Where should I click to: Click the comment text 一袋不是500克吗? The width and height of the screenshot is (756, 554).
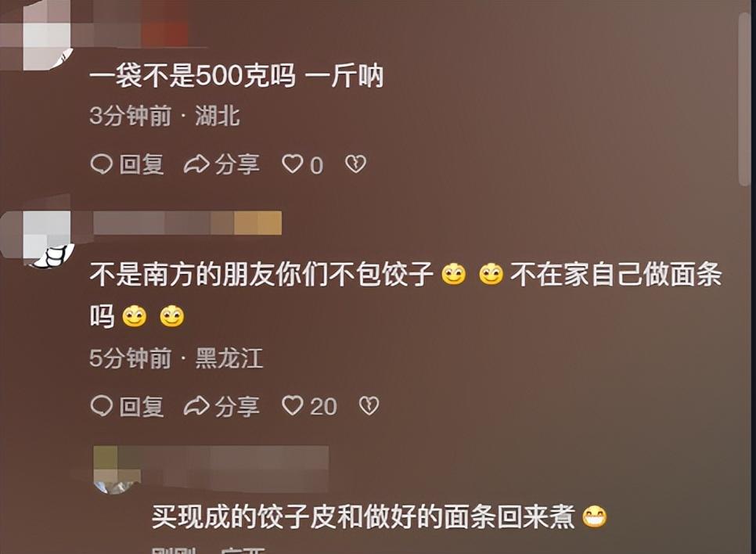(193, 76)
